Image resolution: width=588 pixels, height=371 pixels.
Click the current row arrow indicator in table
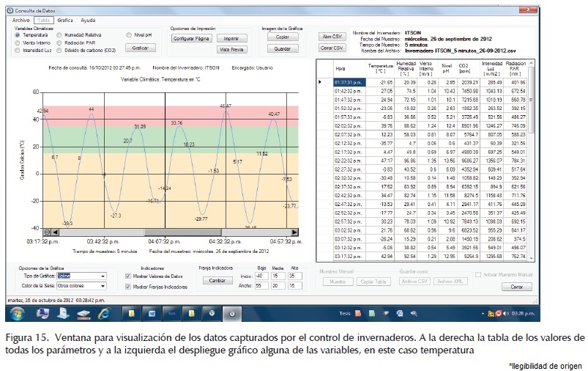[320, 82]
